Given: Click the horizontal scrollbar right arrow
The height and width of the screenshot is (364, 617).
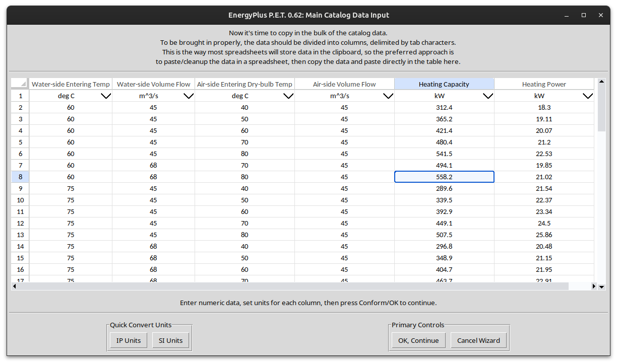Looking at the screenshot, I should 594,286.
